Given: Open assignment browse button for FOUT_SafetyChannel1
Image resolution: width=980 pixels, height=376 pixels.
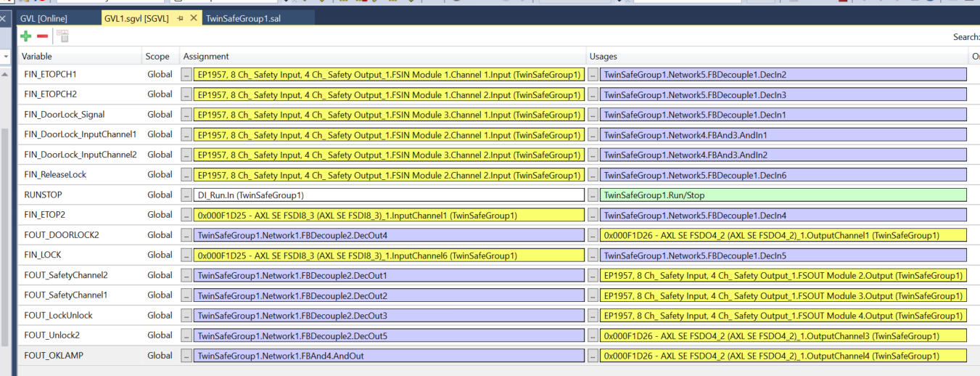Looking at the screenshot, I should 186,295.
